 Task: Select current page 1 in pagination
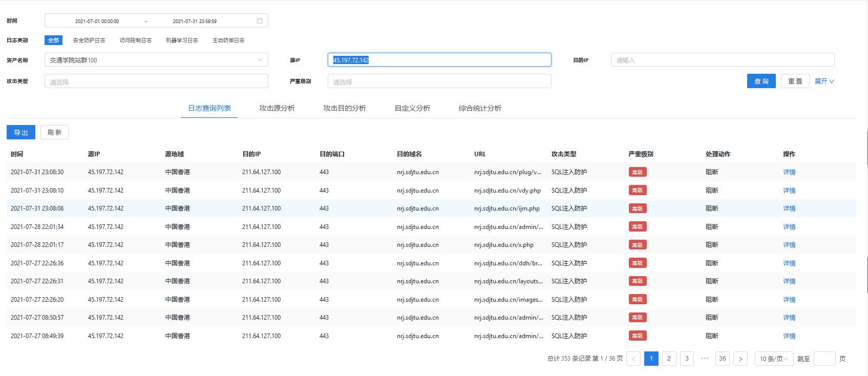(x=651, y=359)
